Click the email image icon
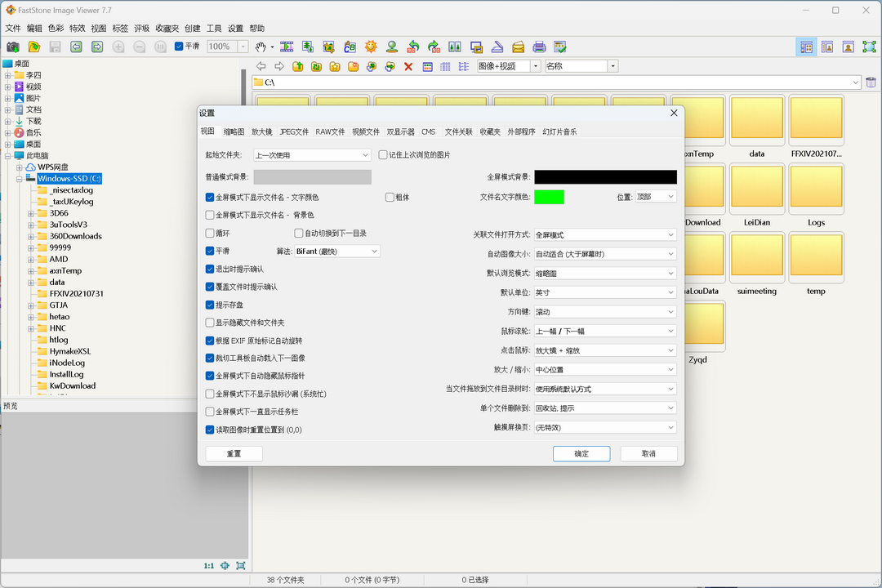This screenshot has height=588, width=882. point(519,47)
